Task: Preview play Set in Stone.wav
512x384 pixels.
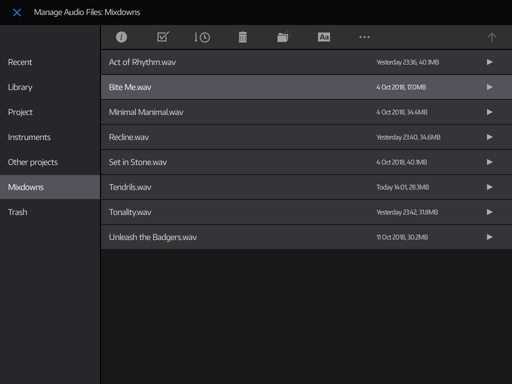Action: click(489, 162)
